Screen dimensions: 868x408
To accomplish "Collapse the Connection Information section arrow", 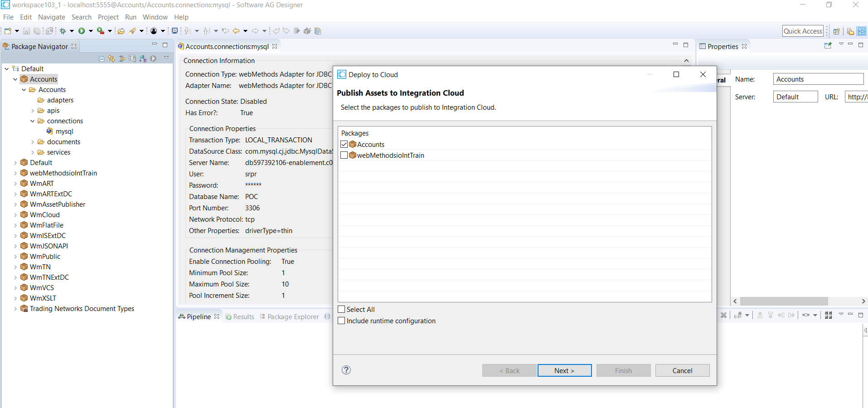I will coord(686,61).
